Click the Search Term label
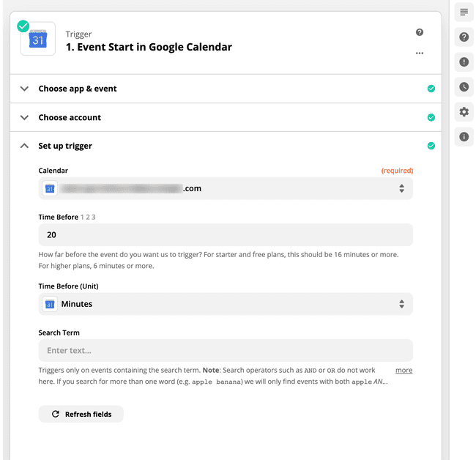Viewport: 476px width, 460px height. pos(59,333)
